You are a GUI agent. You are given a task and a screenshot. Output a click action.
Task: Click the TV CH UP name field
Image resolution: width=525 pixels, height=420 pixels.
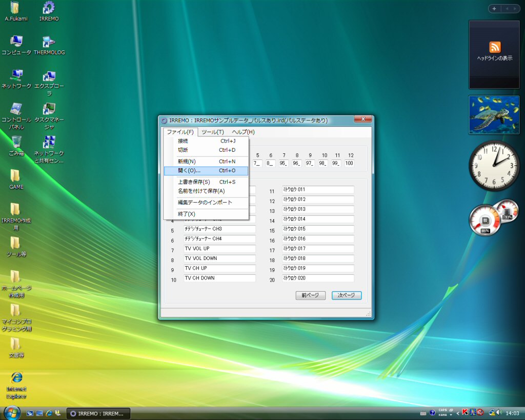[219, 268]
